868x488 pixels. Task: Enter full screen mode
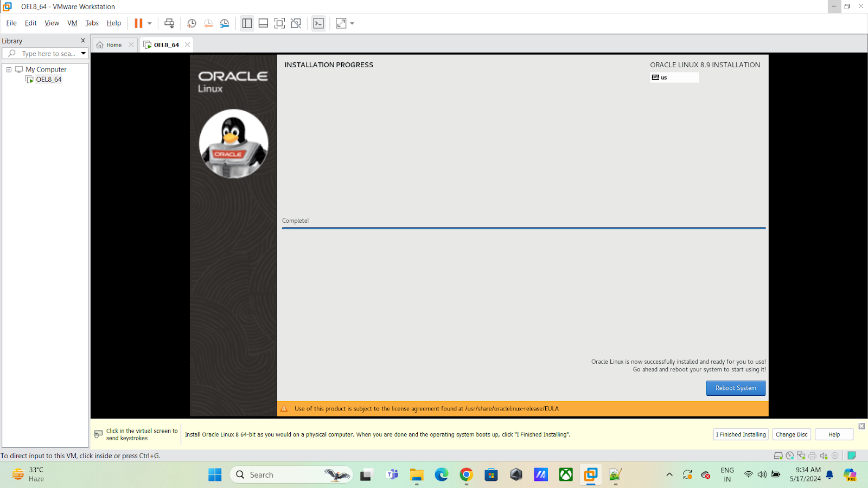279,23
